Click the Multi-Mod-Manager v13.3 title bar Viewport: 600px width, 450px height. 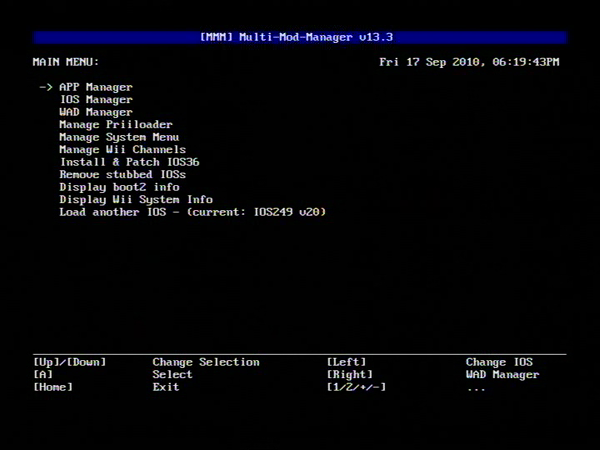(300, 38)
